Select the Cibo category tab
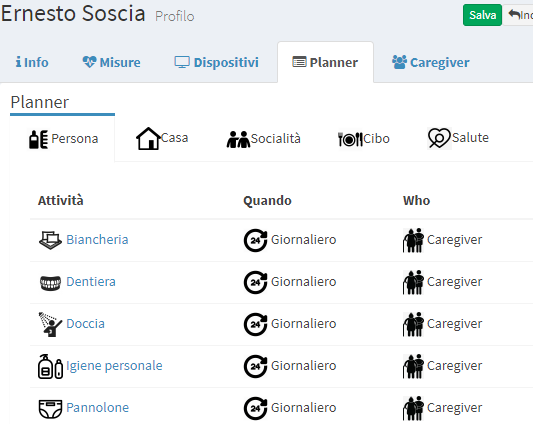Screen dimensions: 533x424 (x=364, y=139)
